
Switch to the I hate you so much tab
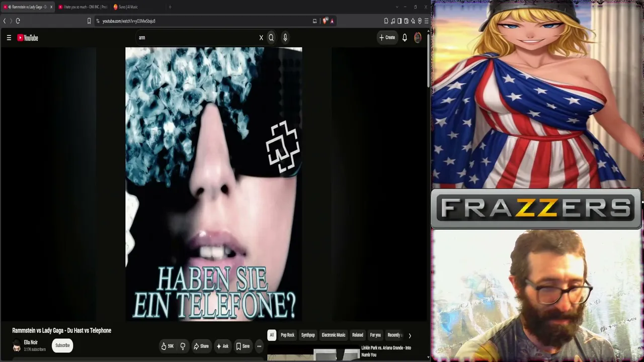coord(83,7)
